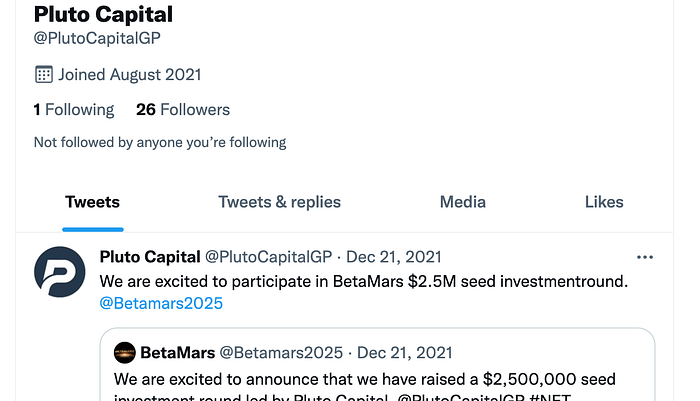This screenshot has width=700, height=401.
Task: Click the Pluto Capital avatar logo
Action: pos(59,272)
